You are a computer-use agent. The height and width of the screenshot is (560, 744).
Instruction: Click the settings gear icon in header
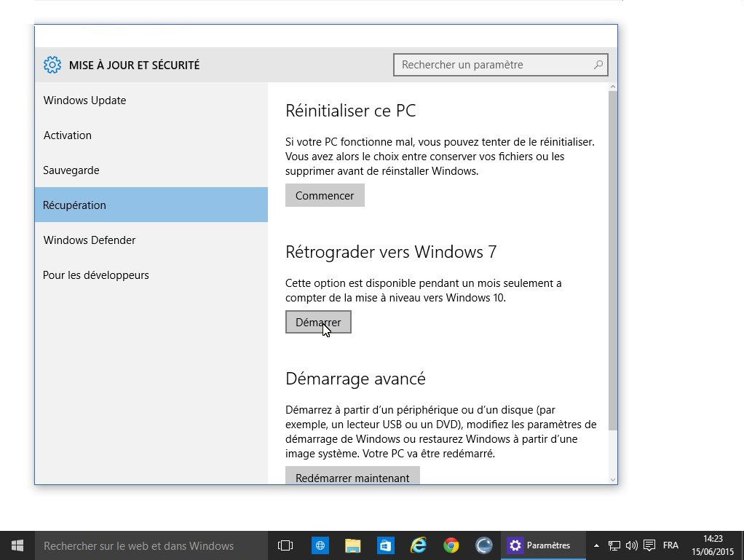[52, 65]
